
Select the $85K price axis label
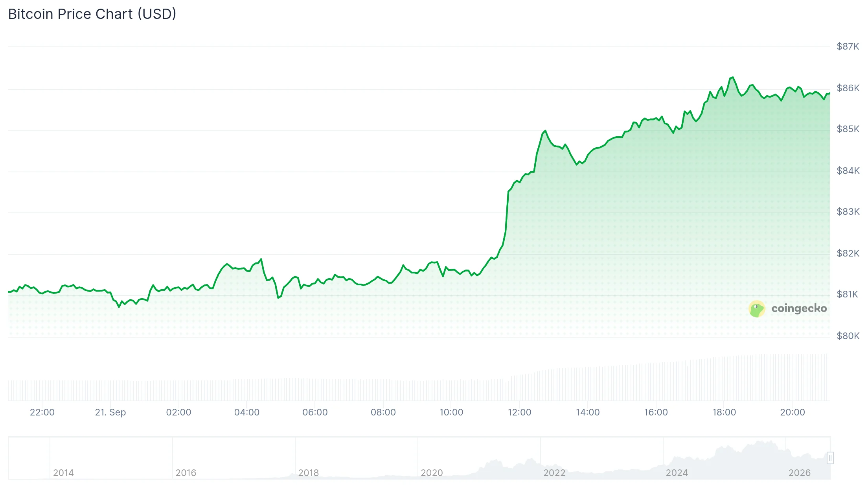click(848, 129)
